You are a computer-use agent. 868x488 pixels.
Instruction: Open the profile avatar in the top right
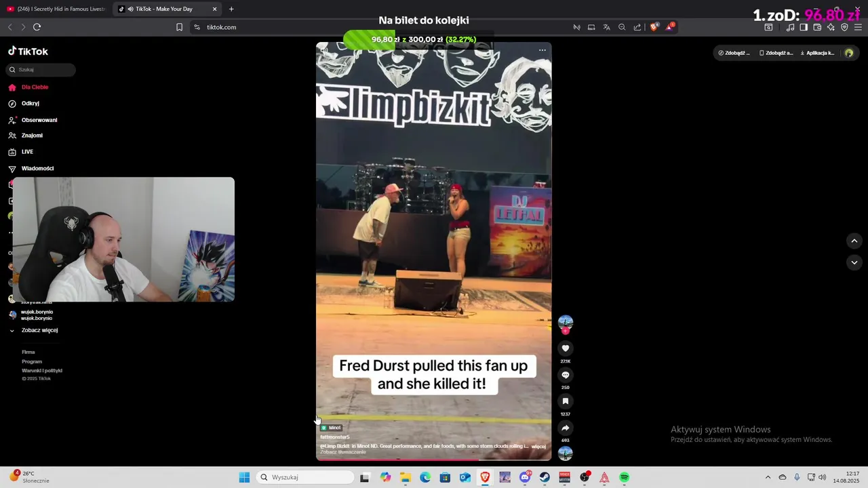(849, 53)
